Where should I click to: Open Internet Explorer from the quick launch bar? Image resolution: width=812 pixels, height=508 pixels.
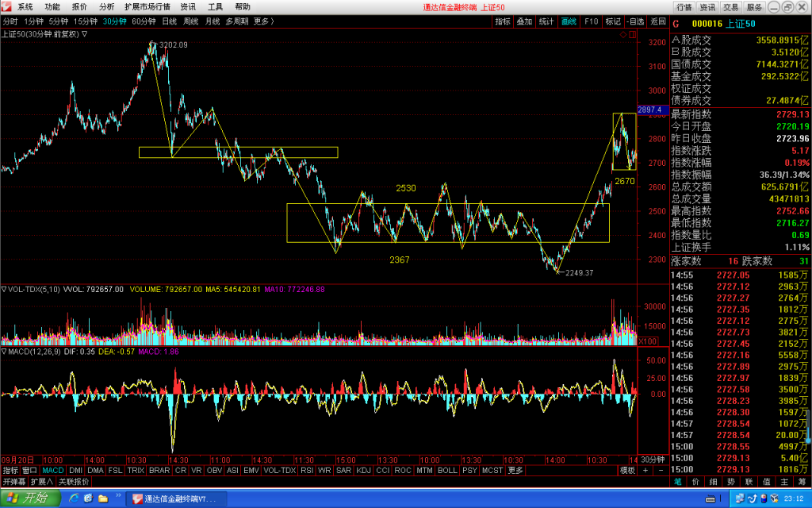click(74, 498)
